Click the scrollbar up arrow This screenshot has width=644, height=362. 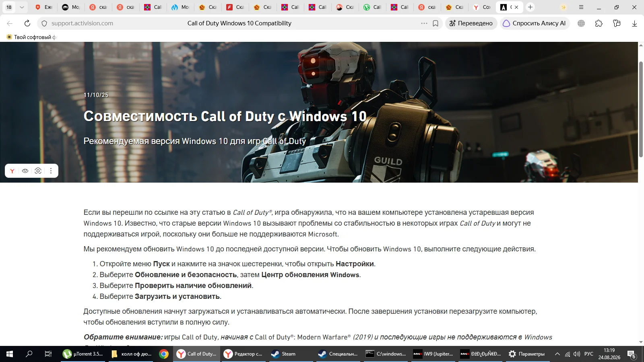pos(641,45)
